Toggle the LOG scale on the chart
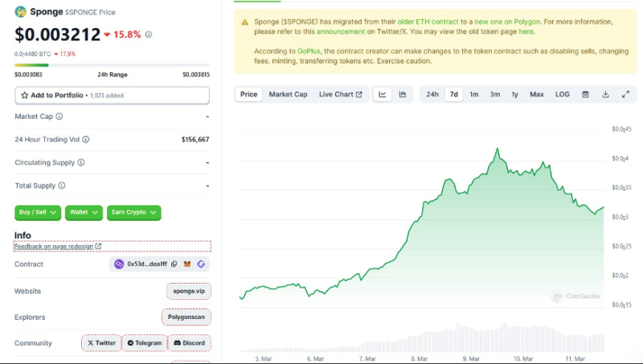 (x=563, y=94)
